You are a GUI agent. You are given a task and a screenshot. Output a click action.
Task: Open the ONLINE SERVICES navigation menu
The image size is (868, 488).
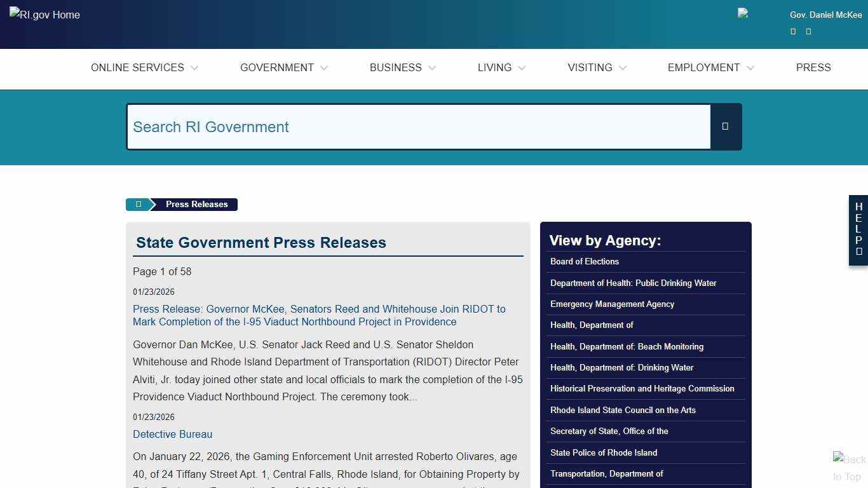pyautogui.click(x=144, y=67)
